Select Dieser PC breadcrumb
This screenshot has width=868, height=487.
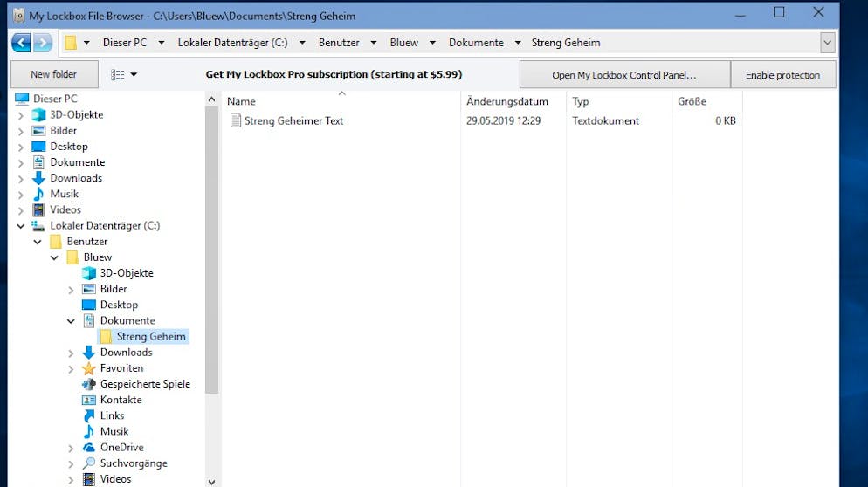125,43
